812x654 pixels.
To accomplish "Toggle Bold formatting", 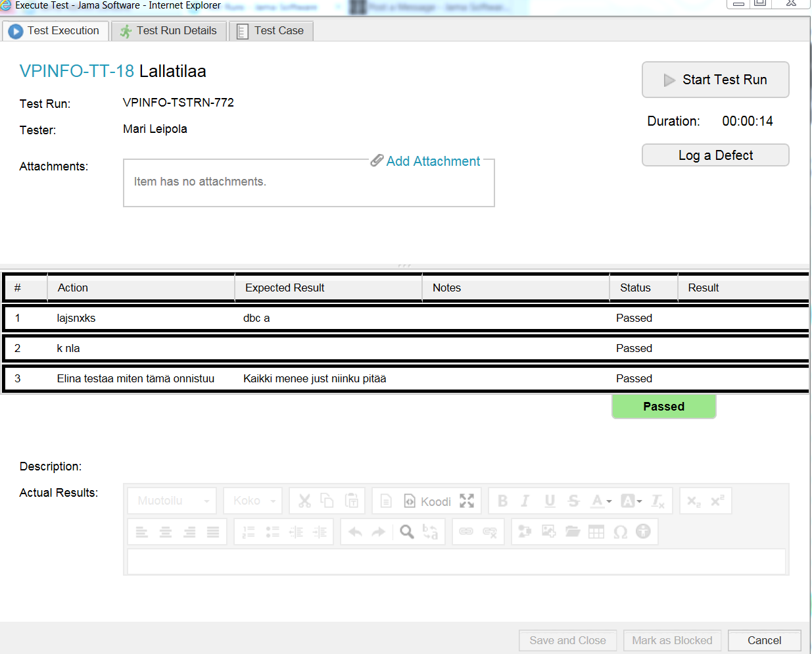I will tap(502, 501).
